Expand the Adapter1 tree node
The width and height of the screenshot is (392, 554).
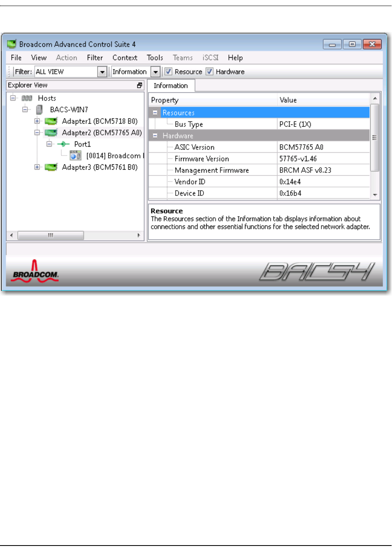tap(37, 121)
